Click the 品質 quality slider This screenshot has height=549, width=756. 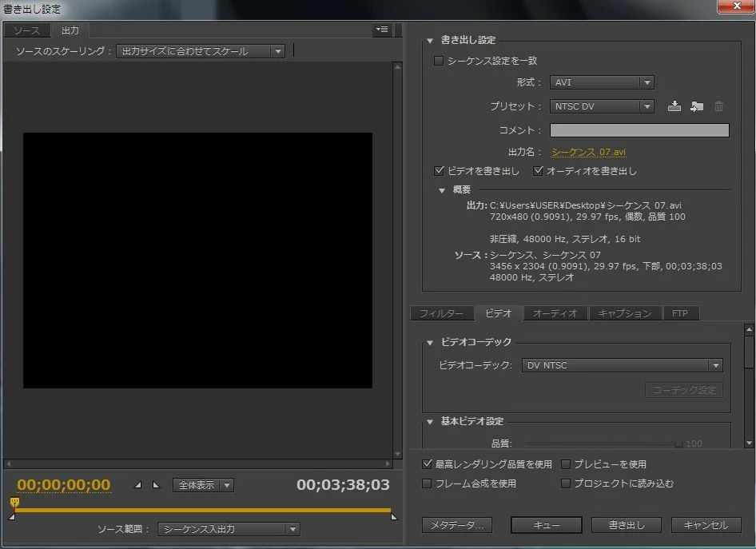603,444
